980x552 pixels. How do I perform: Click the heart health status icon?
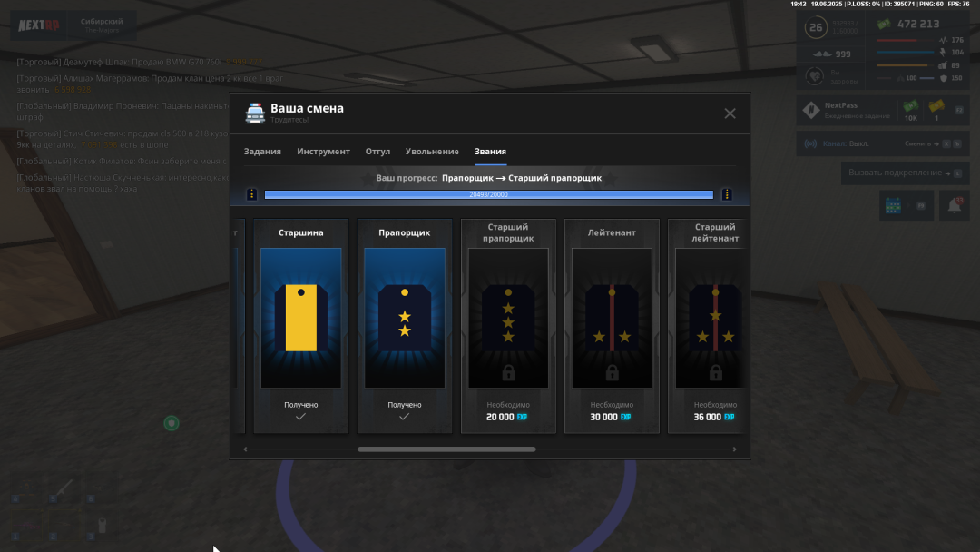[x=814, y=76]
